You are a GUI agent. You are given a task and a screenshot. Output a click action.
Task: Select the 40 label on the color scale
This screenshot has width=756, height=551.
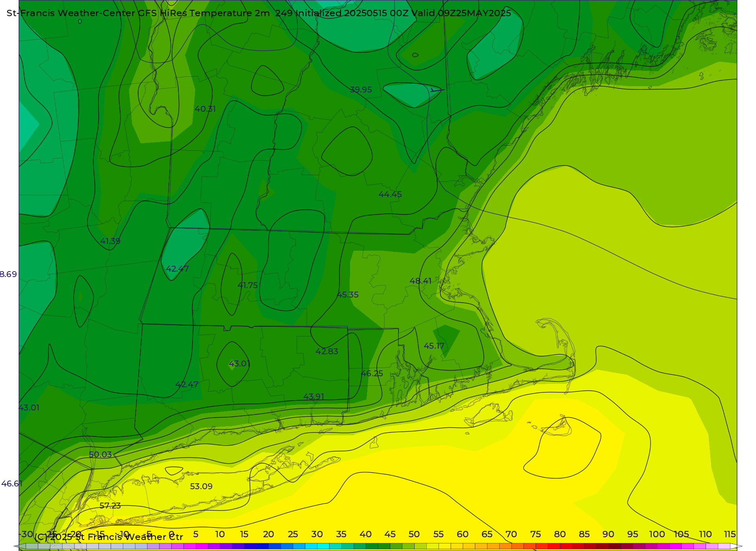[365, 534]
